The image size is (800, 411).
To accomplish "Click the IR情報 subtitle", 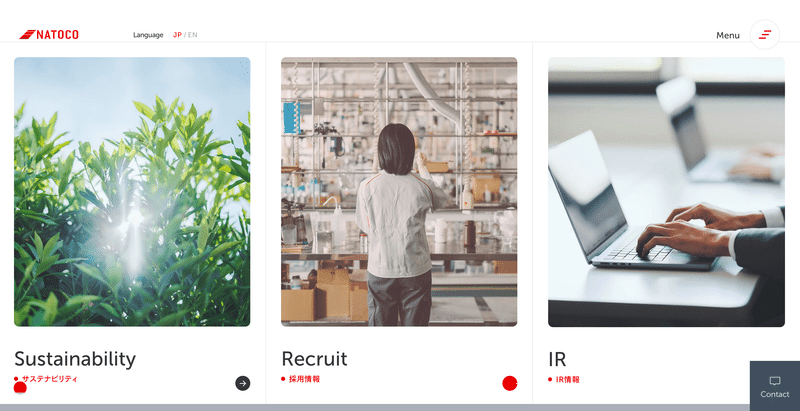I will point(567,379).
